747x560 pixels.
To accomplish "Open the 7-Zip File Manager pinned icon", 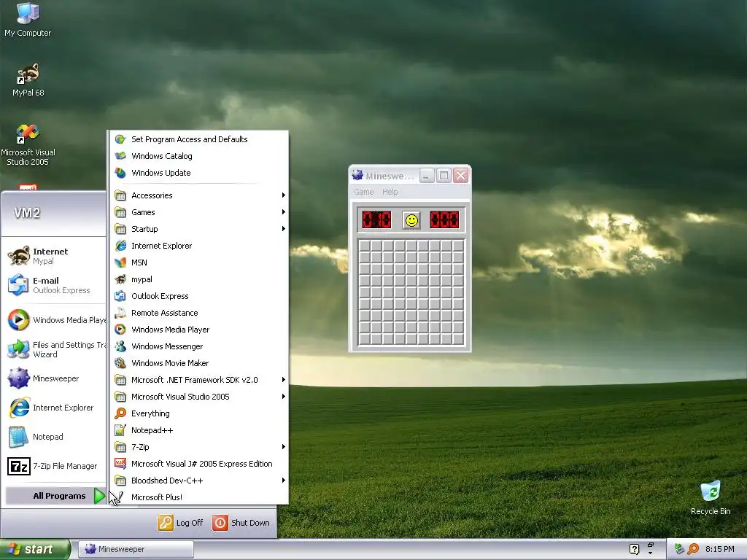I will (x=18, y=466).
